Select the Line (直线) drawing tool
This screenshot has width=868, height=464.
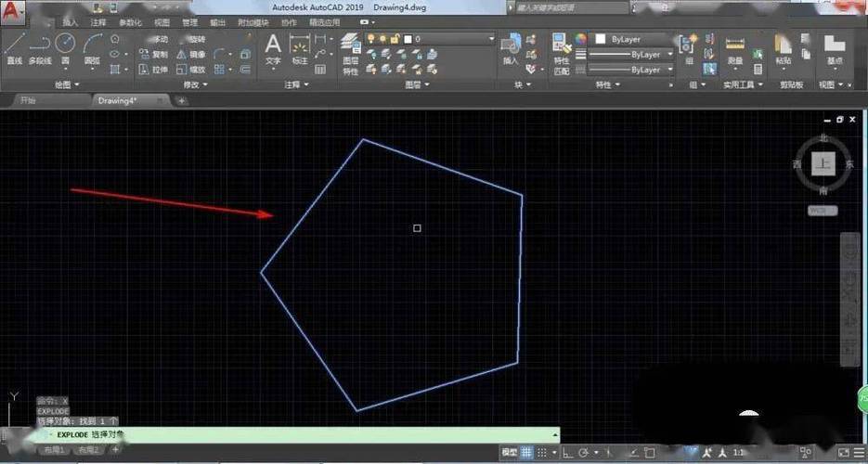pos(14,48)
